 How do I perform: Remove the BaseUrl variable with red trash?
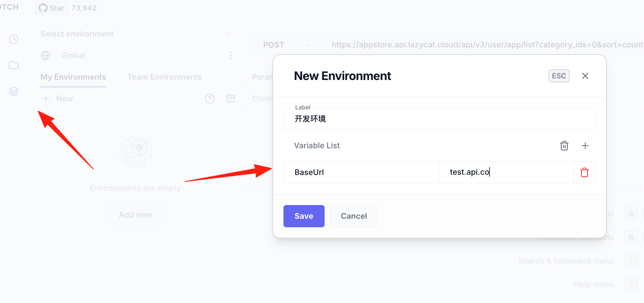point(585,172)
